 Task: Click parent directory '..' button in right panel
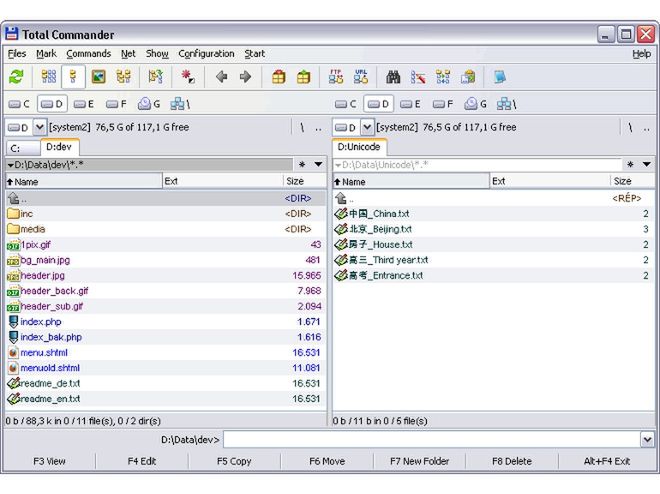point(646,127)
